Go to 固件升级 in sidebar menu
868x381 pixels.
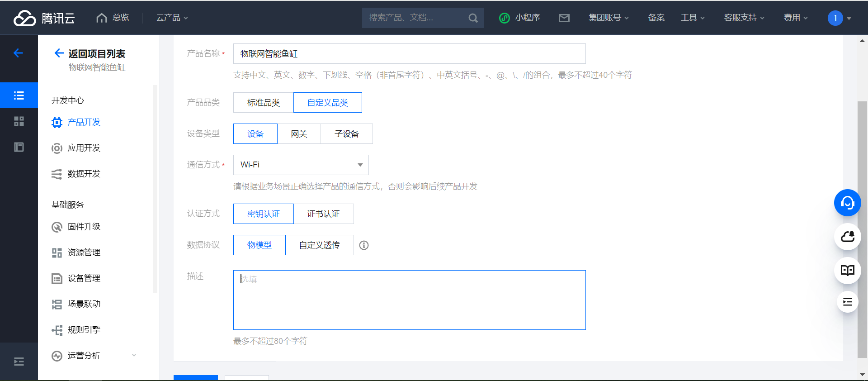tap(84, 227)
